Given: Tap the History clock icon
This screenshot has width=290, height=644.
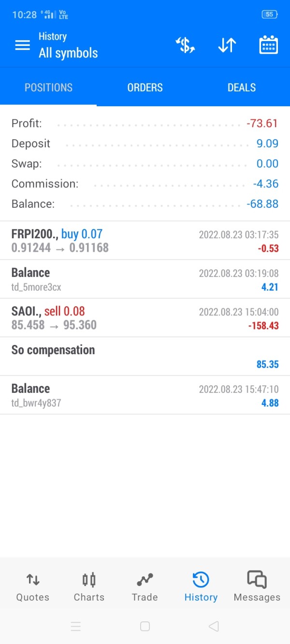Looking at the screenshot, I should coord(201,580).
